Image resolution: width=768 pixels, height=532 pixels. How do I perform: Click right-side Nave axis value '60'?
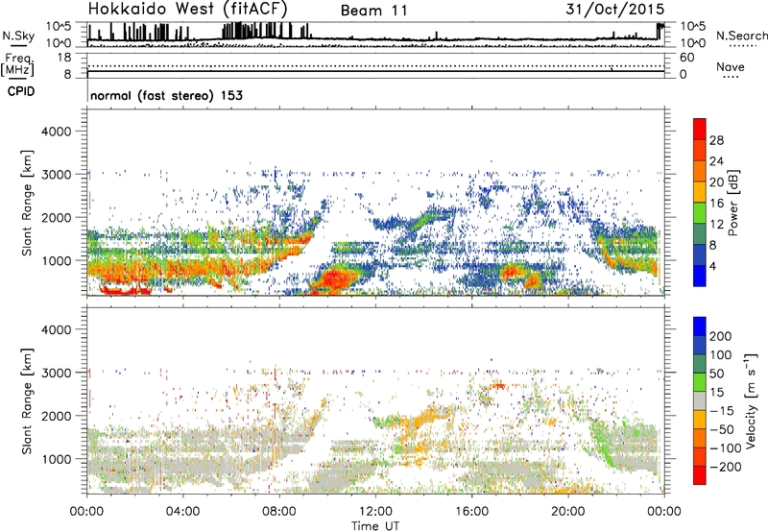pos(686,58)
